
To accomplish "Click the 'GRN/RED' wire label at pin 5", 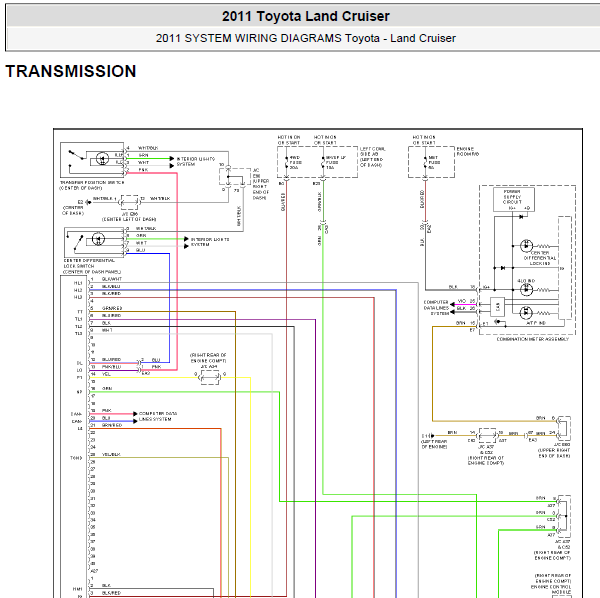I will click(x=112, y=308).
